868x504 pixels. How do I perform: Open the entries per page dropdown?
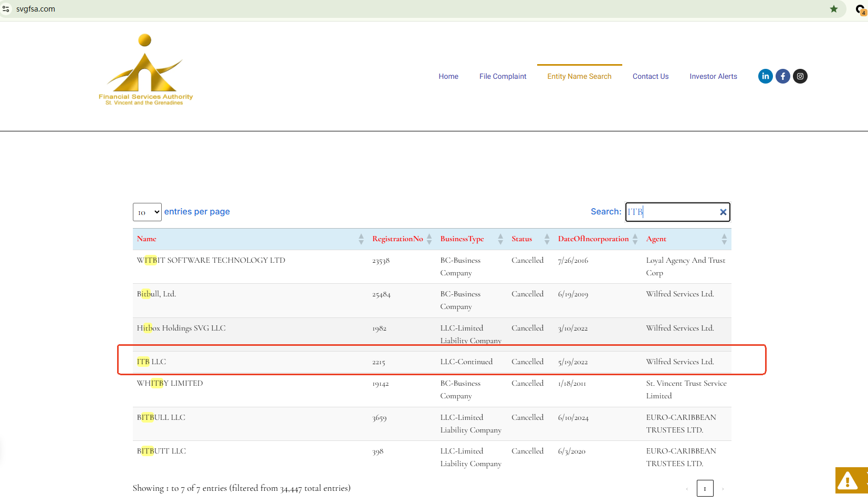pos(147,212)
